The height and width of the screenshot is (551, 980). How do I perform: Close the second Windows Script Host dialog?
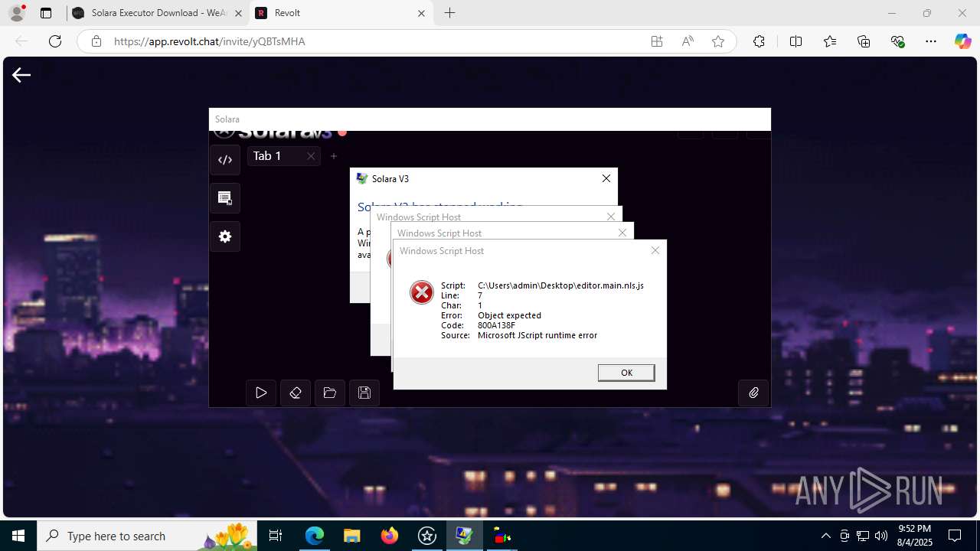(622, 233)
